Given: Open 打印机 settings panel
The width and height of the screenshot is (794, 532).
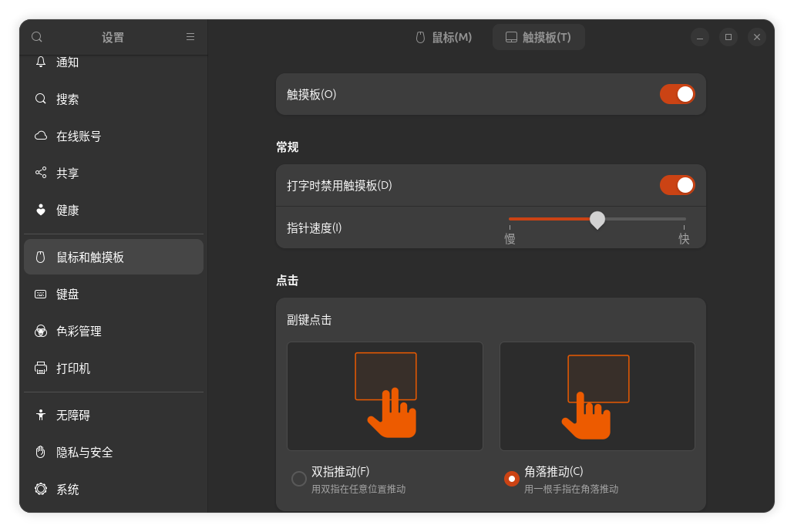Looking at the screenshot, I should [x=113, y=368].
